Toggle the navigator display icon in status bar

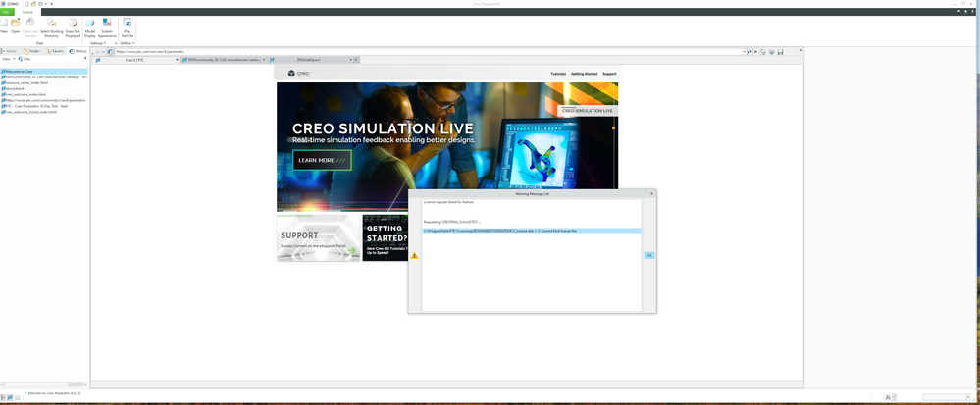click(3, 397)
